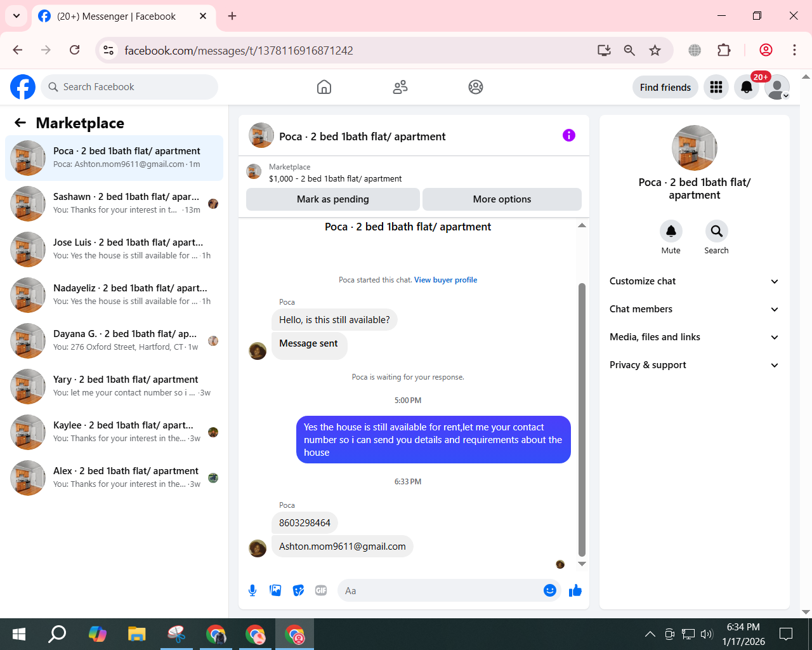View site information icon in the address bar
812x650 pixels.
click(x=108, y=50)
